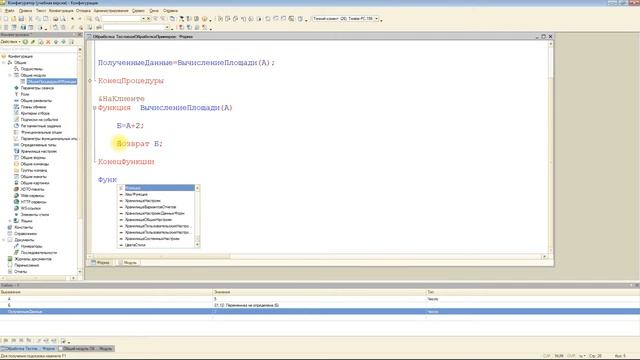
Task: Collapse the Общие tree branch
Action: click(x=4, y=63)
